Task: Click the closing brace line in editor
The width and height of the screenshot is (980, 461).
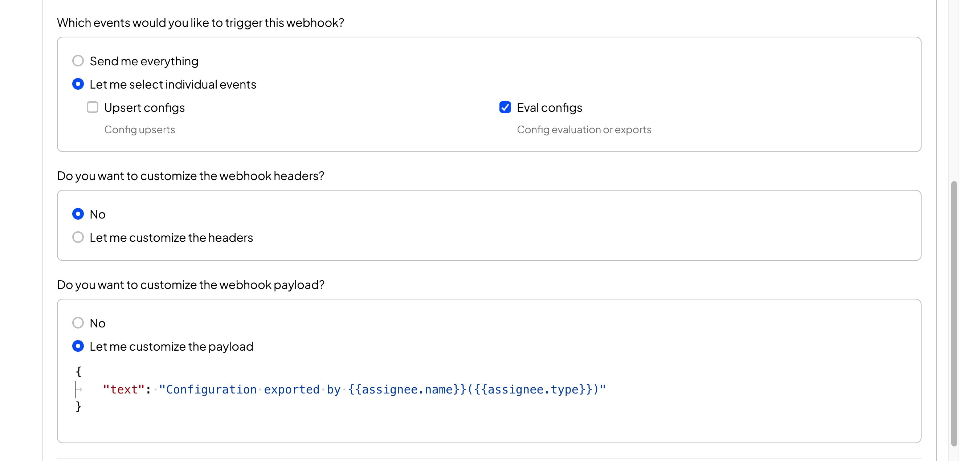Action: pyautogui.click(x=78, y=407)
